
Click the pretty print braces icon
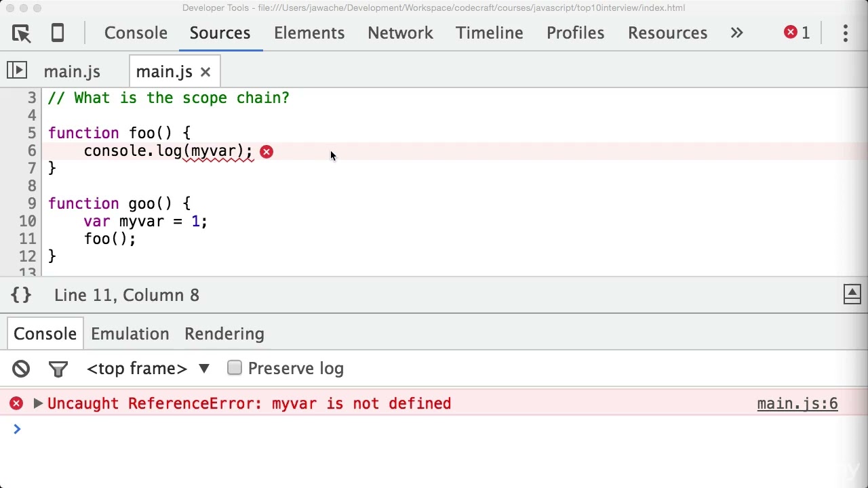click(21, 295)
